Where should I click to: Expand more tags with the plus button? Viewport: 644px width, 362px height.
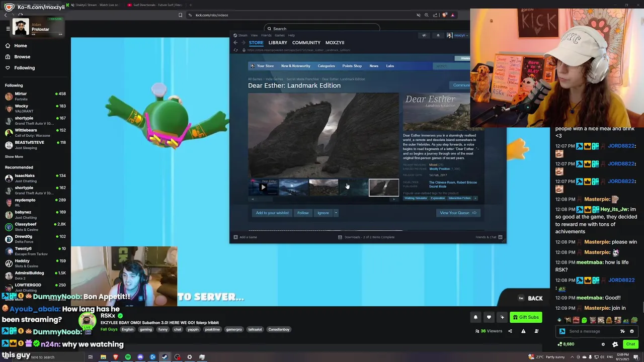pos(475,198)
